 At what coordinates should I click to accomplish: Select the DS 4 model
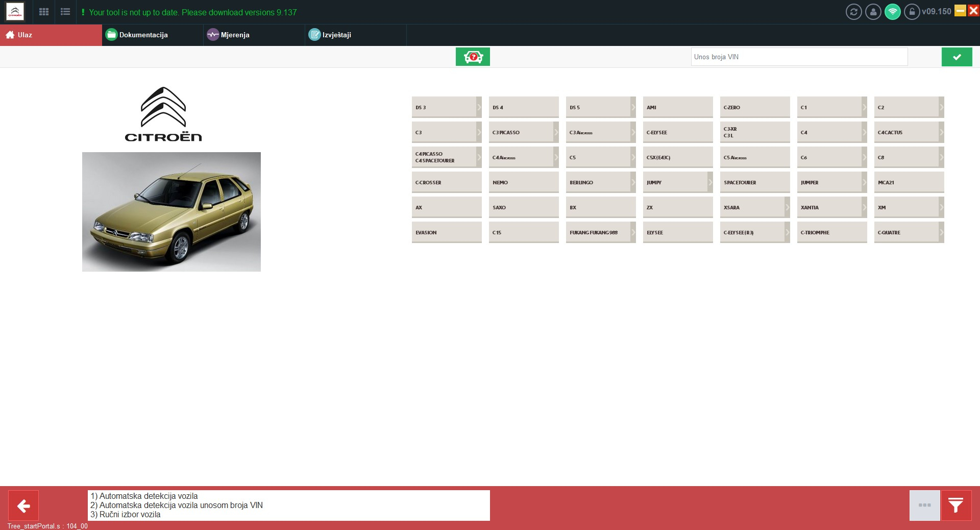[x=524, y=107]
